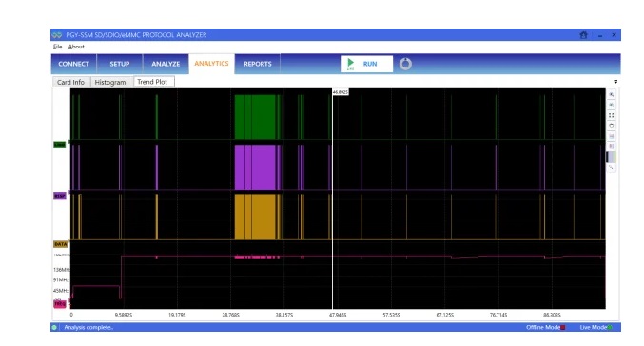Viewport: 644px width, 346px height.
Task: Toggle the orange DATA channel label
Action: 60,244
